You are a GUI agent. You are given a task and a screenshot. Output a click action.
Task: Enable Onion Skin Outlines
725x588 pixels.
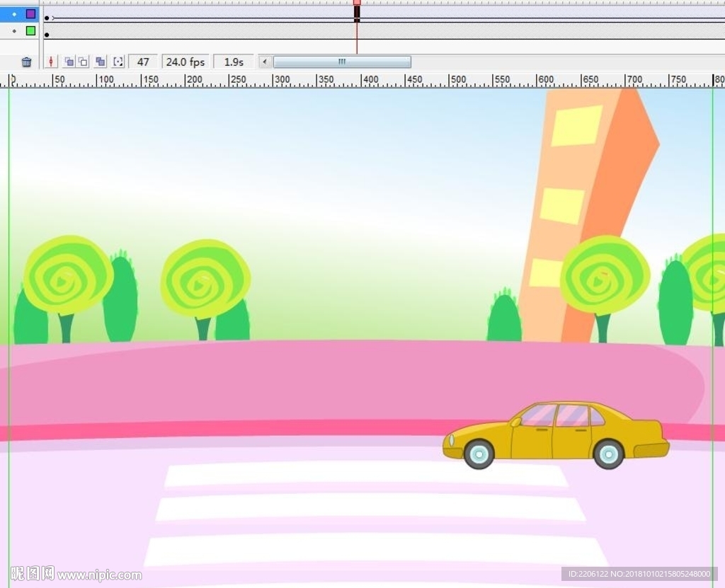pyautogui.click(x=83, y=62)
